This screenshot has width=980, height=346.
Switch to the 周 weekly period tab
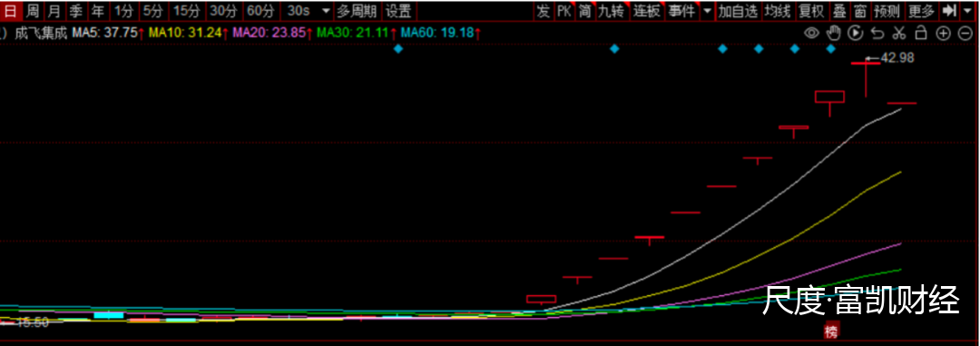click(33, 11)
